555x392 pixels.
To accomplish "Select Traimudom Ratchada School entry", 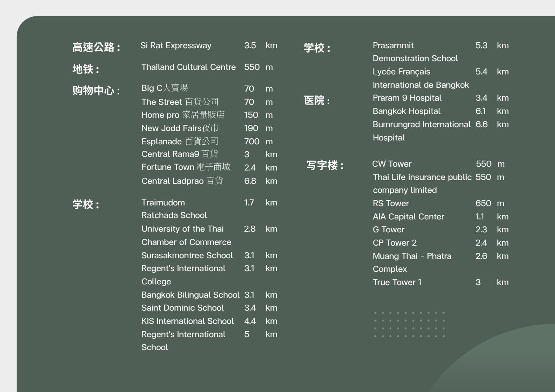I will (x=174, y=209).
